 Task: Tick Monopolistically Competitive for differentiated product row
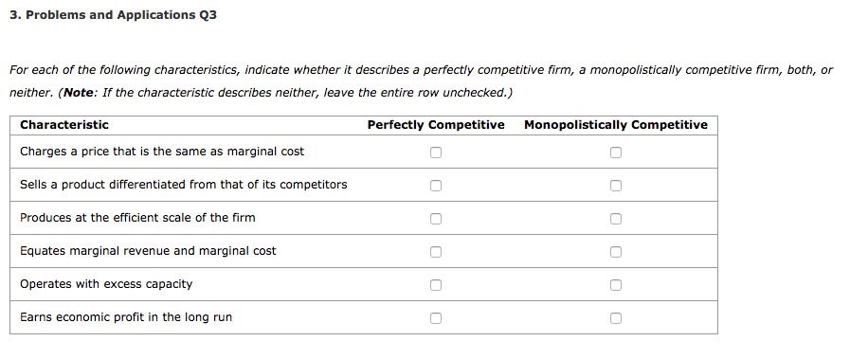click(x=616, y=186)
